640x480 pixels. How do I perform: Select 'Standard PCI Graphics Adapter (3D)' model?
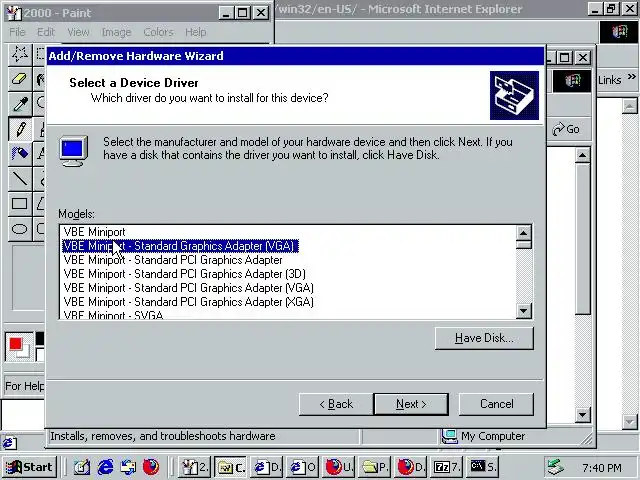(184, 274)
